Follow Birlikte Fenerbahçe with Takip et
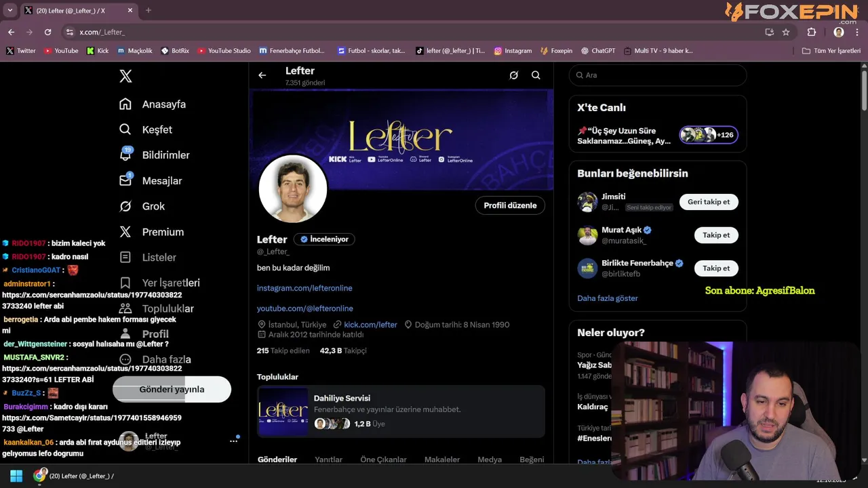The image size is (868, 488). 716,268
